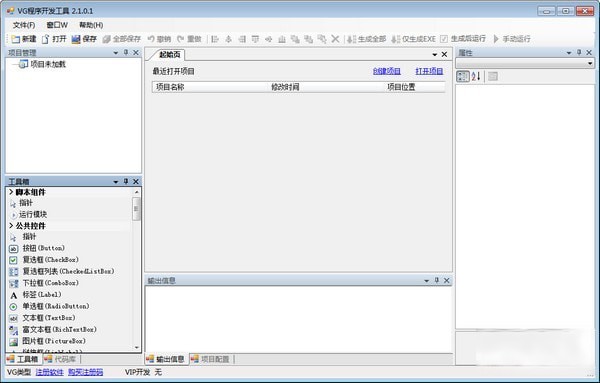Click the 重做 (Redo) toolbar button
The width and height of the screenshot is (600, 383).
point(189,39)
